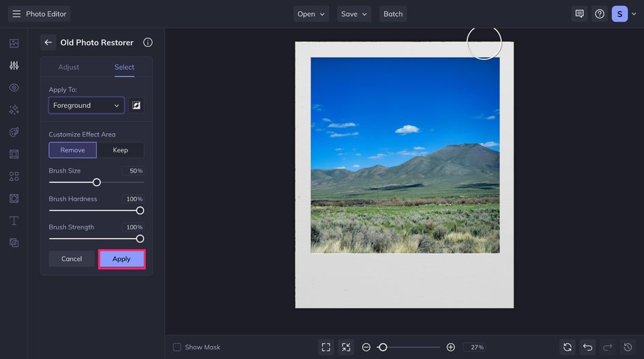Enable the Show Mask checkbox
The height and width of the screenshot is (359, 644).
coord(177,347)
